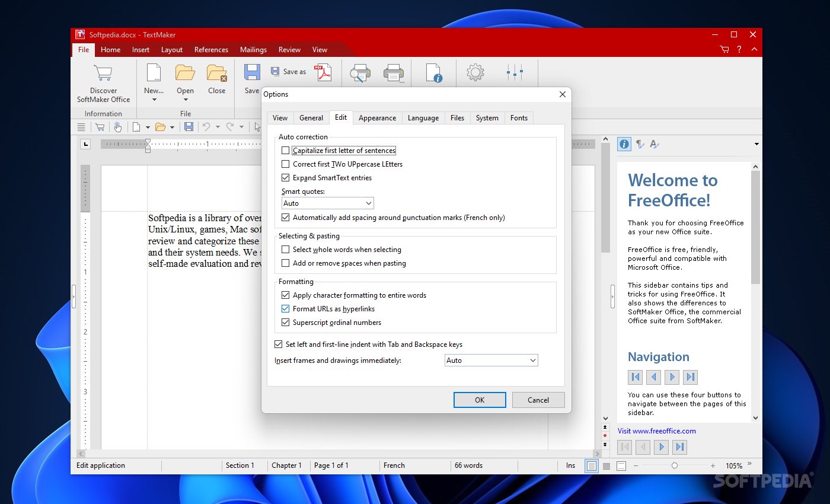
Task: Click the Close document ribbon icon
Action: (x=216, y=73)
